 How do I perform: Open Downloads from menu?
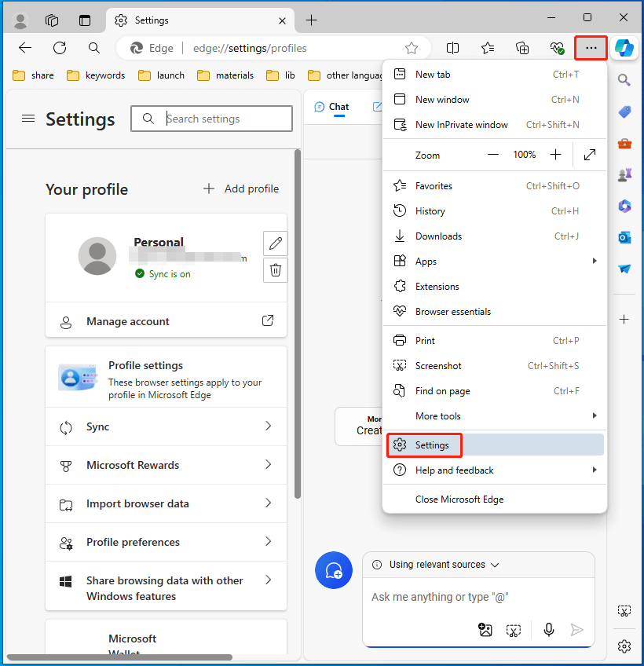click(495, 236)
